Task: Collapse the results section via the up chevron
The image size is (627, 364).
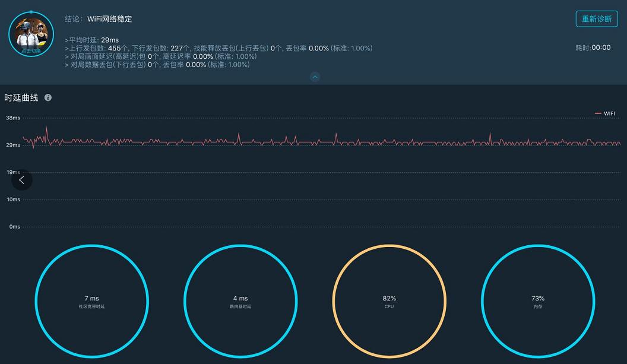Action: pos(315,77)
